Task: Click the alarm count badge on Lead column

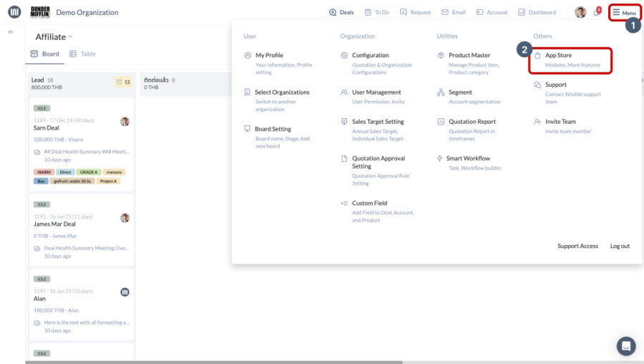Action: (x=123, y=82)
